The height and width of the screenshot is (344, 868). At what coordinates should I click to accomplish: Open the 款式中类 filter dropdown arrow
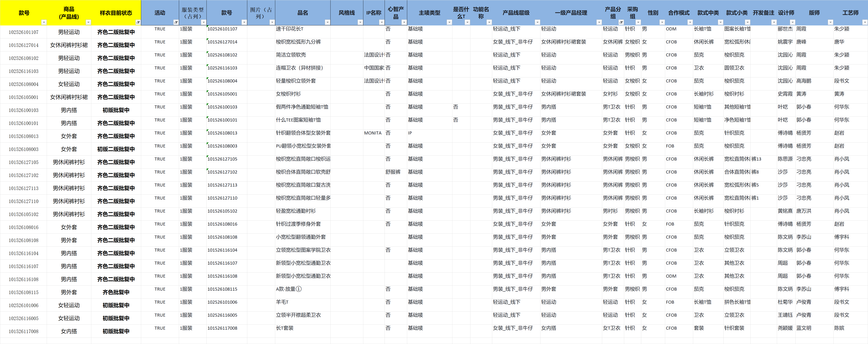(x=720, y=22)
